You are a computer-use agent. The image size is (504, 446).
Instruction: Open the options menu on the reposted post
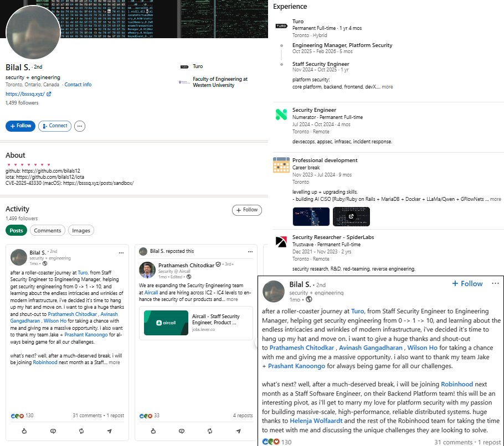(249, 252)
